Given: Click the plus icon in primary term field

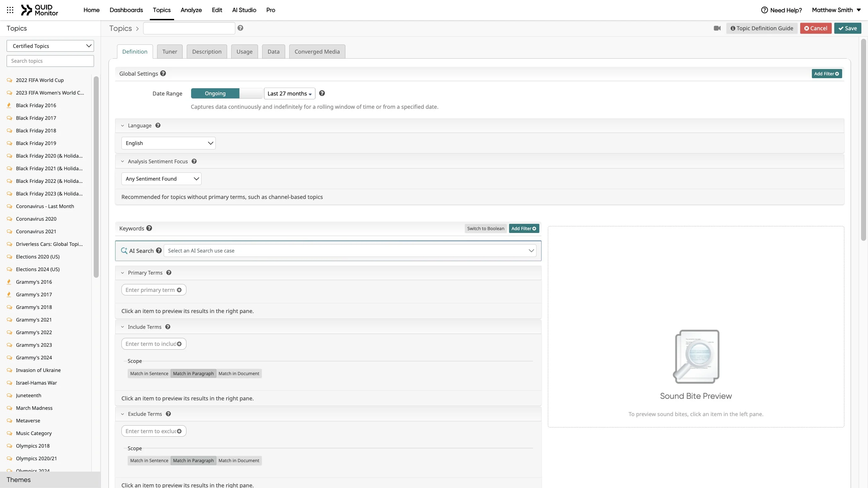Looking at the screenshot, I should [179, 290].
